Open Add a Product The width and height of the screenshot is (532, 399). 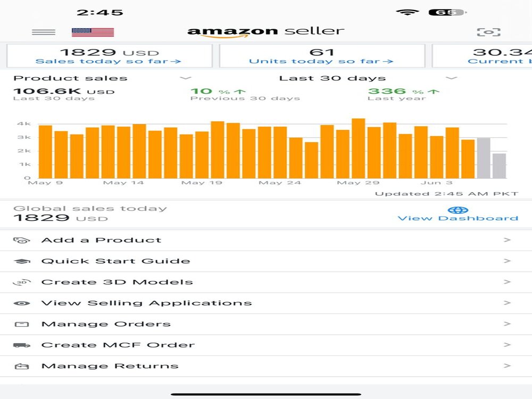pyautogui.click(x=266, y=240)
